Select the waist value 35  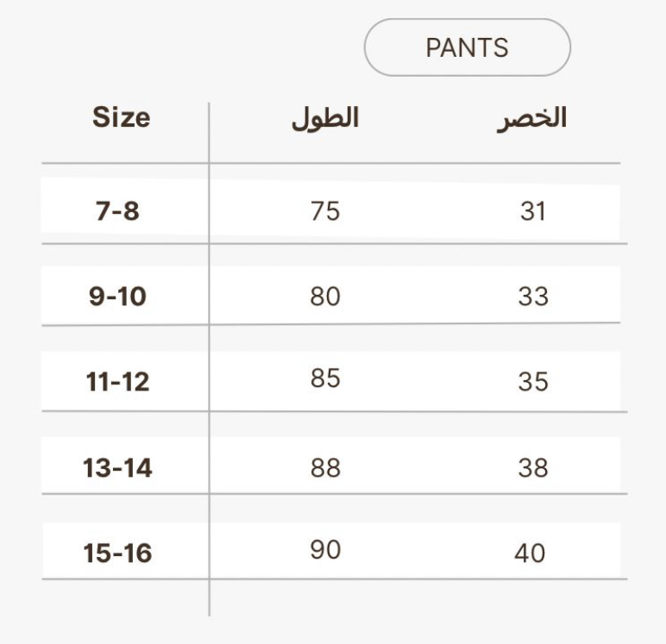533,381
